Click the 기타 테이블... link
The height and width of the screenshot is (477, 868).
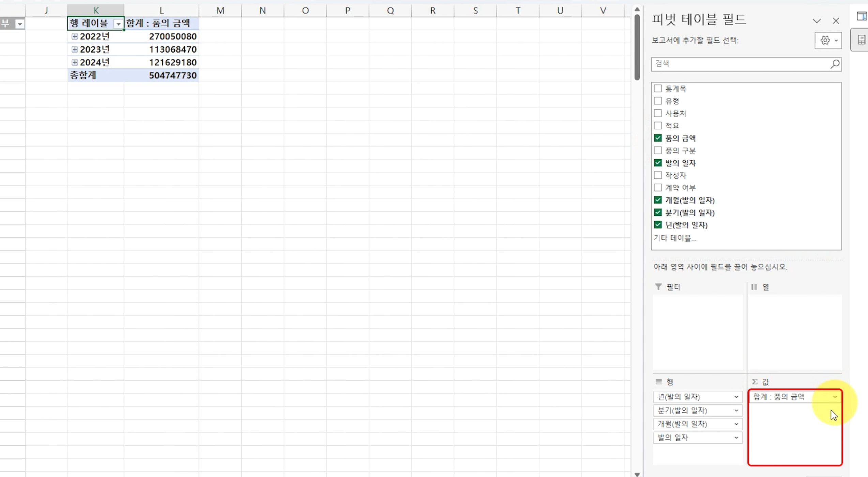point(675,238)
